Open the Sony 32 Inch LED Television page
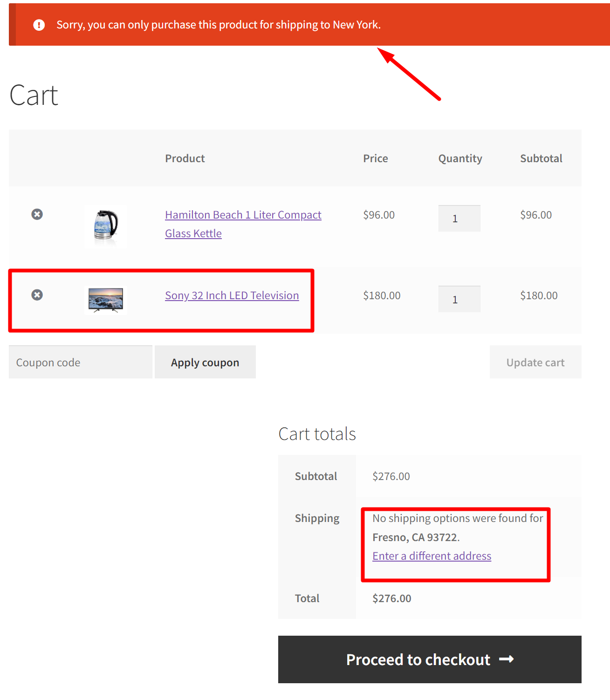 232,295
